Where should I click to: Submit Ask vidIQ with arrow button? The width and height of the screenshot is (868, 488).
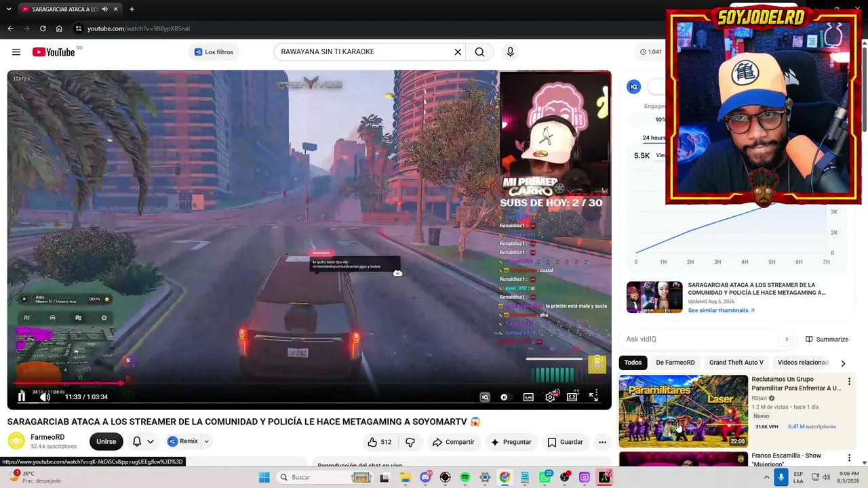(787, 339)
